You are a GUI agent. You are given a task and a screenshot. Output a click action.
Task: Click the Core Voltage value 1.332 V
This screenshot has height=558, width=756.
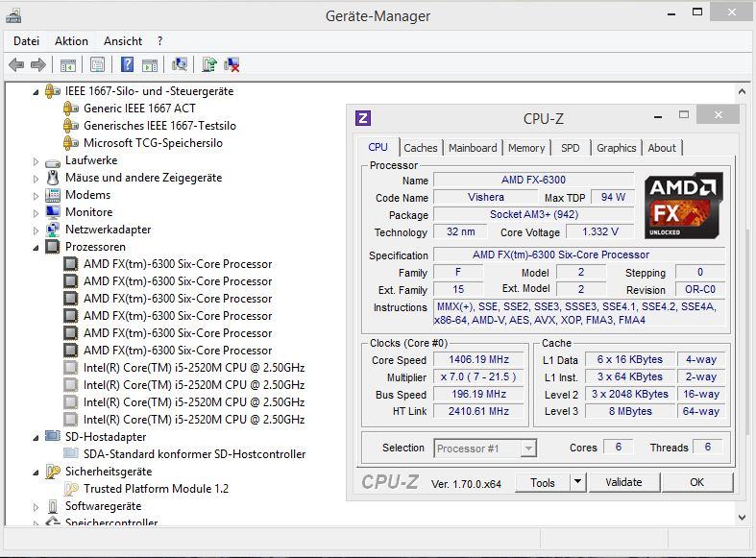[x=599, y=231]
